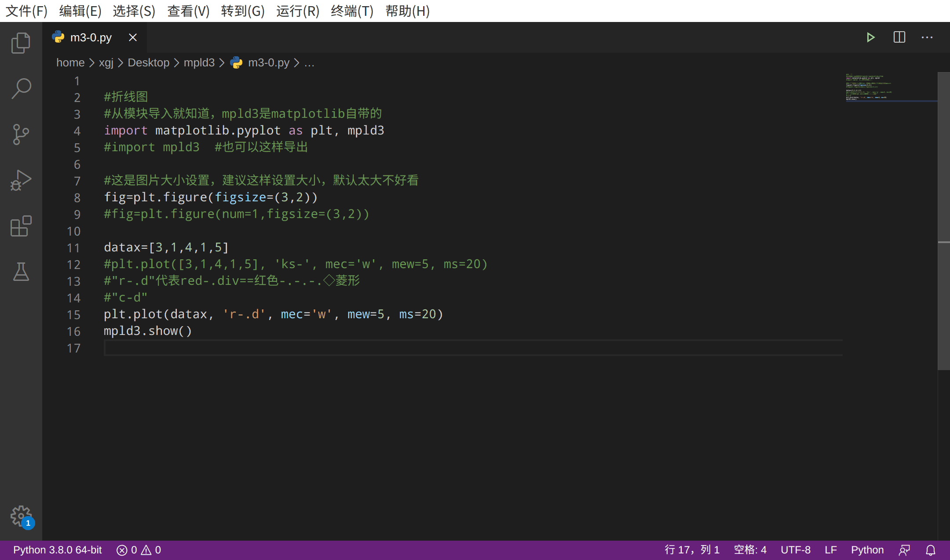Screen dimensions: 950x560
Task: Expand the Desktop breadcrumb item
Action: click(x=148, y=62)
